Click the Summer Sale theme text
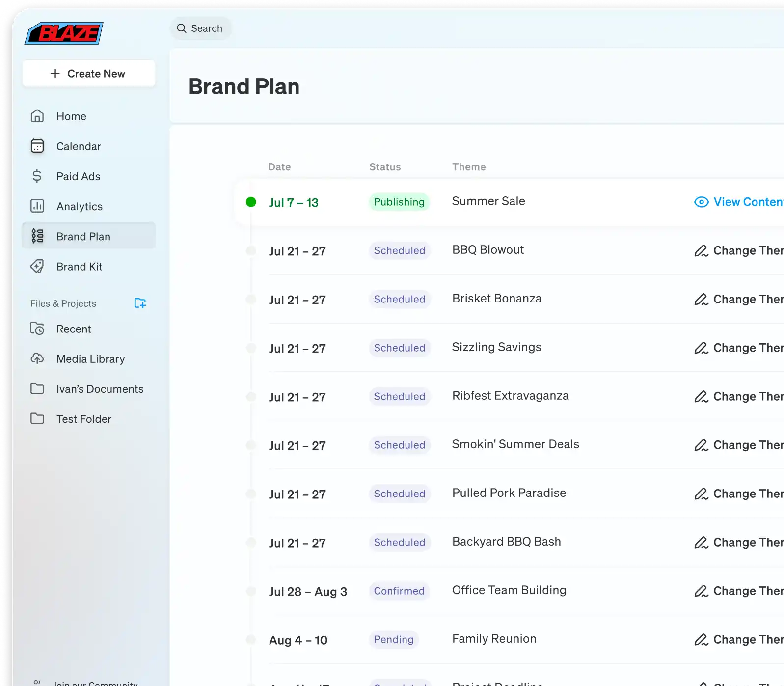 point(488,201)
